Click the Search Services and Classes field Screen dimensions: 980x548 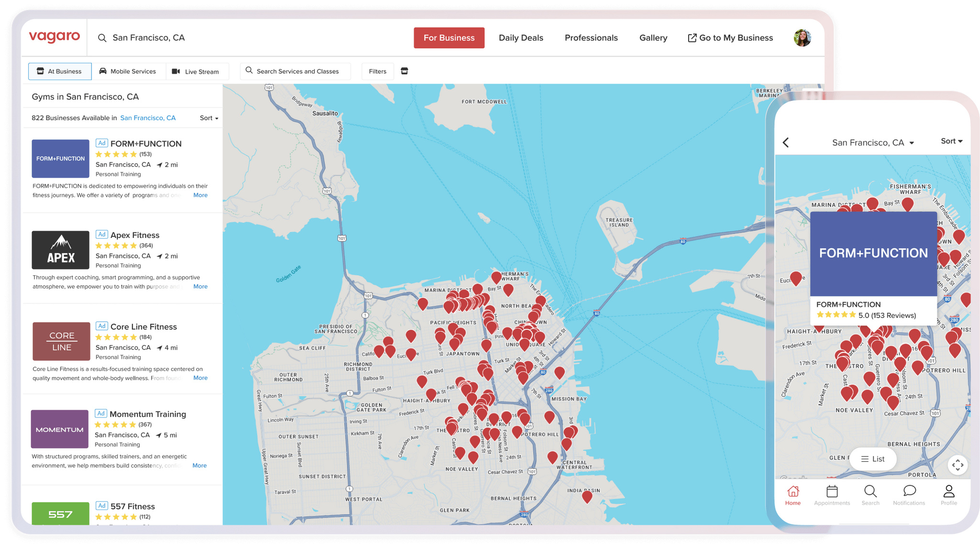click(x=295, y=71)
